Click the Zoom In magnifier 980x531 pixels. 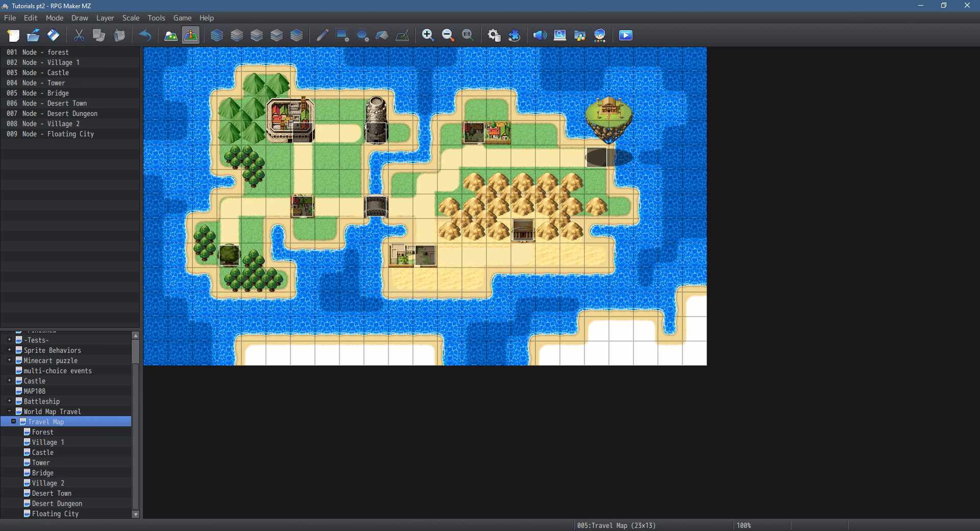[x=428, y=35]
